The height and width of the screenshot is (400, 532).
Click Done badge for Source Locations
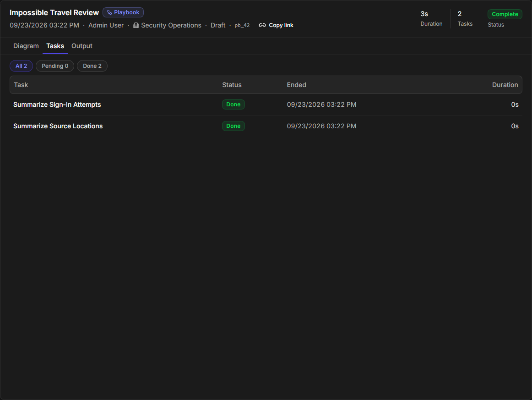233,126
